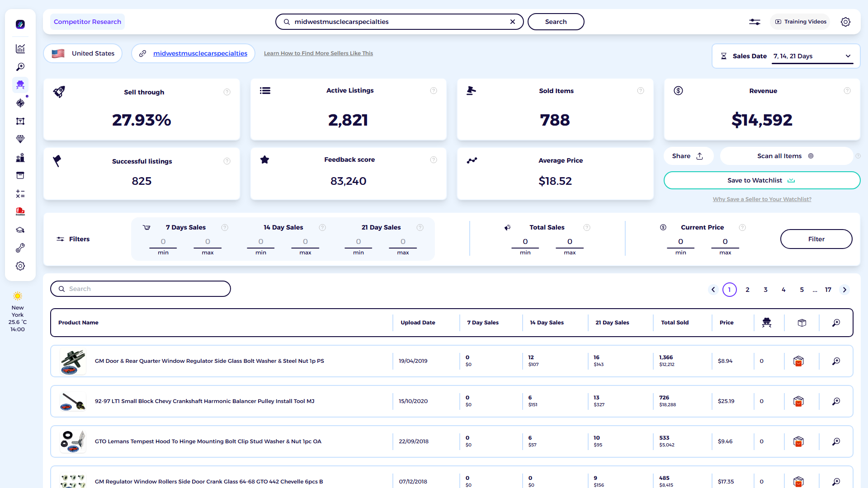Click the Total Sales help icon
The image size is (868, 488).
pos(587,228)
